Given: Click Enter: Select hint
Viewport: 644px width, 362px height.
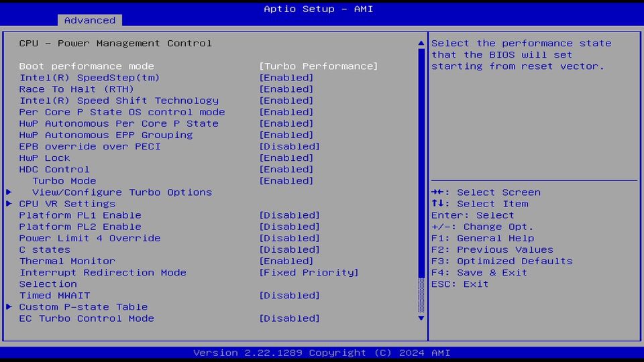Looking at the screenshot, I should pyautogui.click(x=473, y=215).
